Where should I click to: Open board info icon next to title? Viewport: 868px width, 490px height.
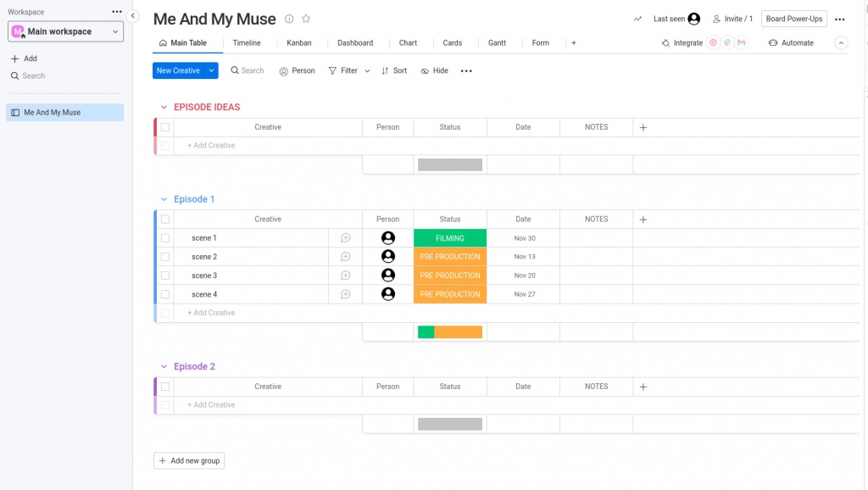pos(289,19)
